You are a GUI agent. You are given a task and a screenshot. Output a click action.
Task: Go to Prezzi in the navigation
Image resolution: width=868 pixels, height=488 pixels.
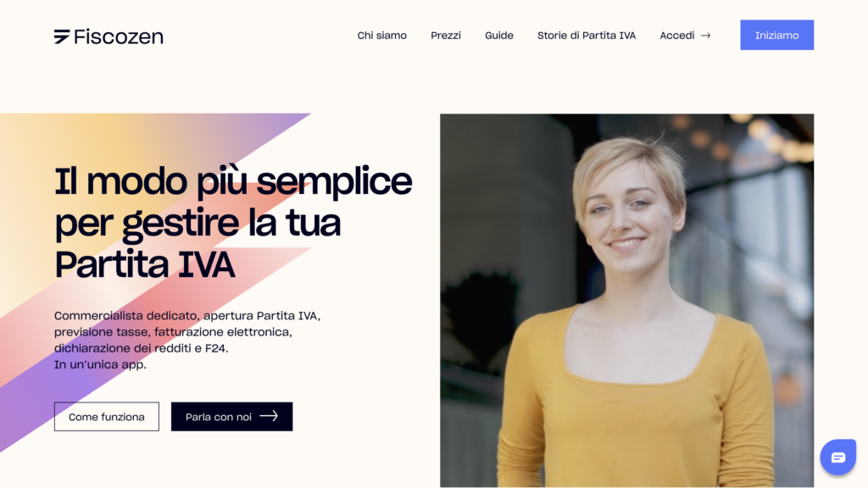point(446,36)
